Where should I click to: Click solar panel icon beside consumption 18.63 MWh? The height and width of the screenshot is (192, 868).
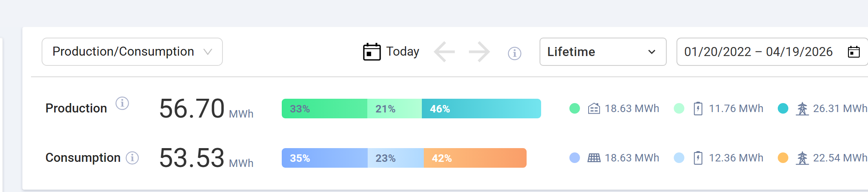pos(594,158)
